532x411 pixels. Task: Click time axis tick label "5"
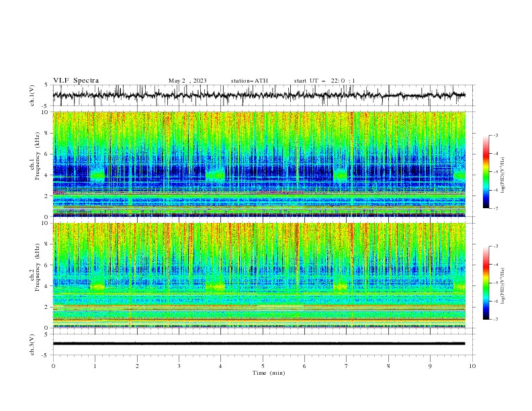(x=263, y=366)
